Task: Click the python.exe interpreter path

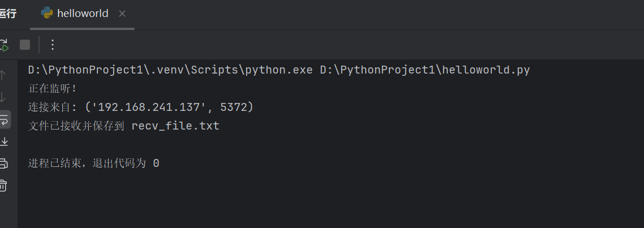Action: click(170, 70)
